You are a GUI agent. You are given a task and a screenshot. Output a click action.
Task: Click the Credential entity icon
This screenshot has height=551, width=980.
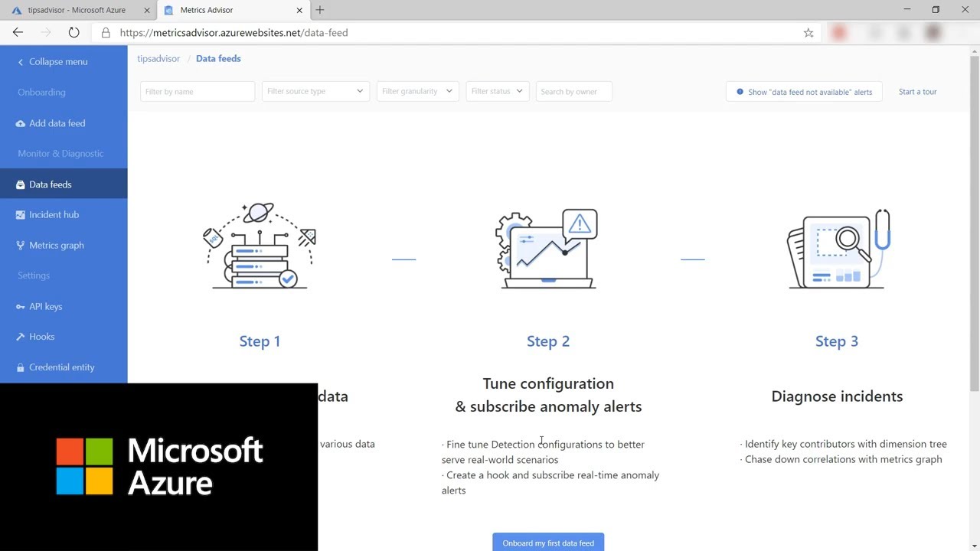click(21, 367)
